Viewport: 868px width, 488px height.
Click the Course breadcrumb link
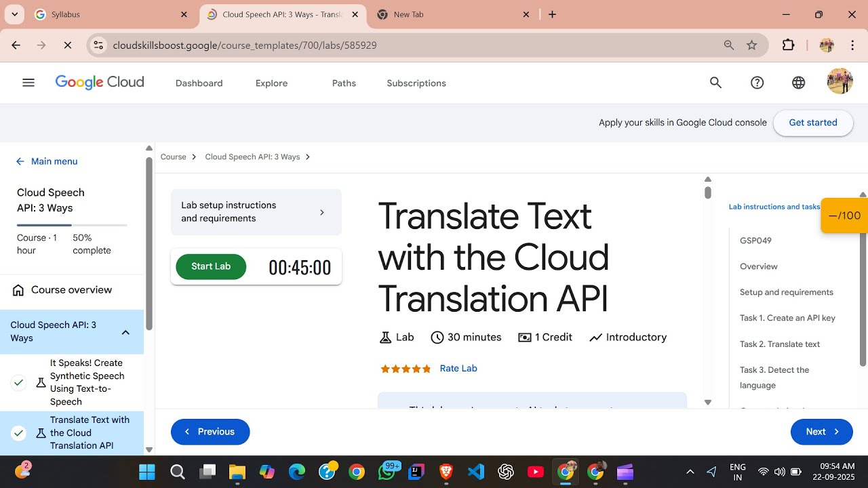point(174,157)
